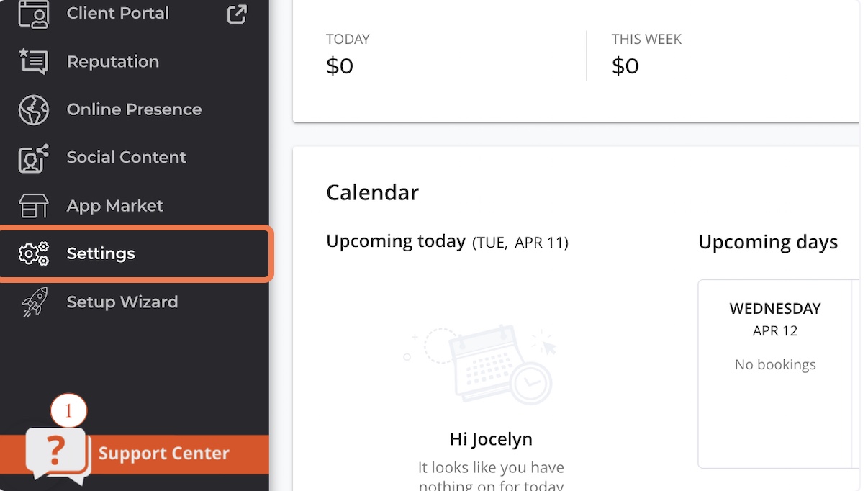Open Client Portal external link icon

237,14
